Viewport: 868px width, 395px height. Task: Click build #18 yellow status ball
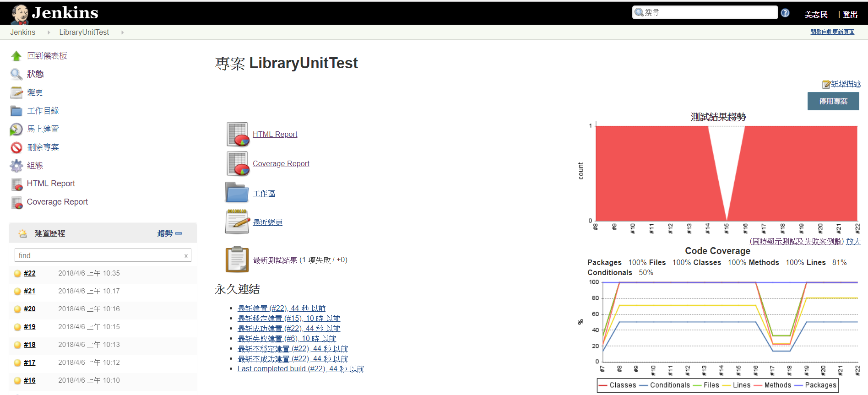(17, 345)
